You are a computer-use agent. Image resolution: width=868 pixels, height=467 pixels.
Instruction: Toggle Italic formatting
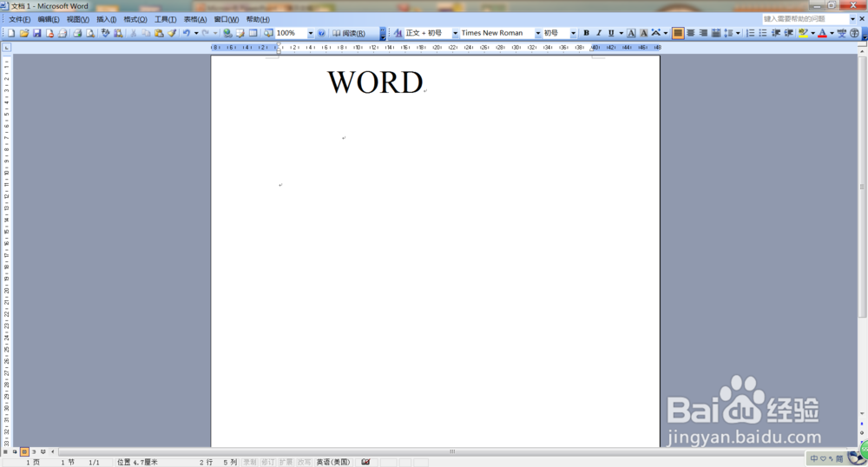pos(598,33)
